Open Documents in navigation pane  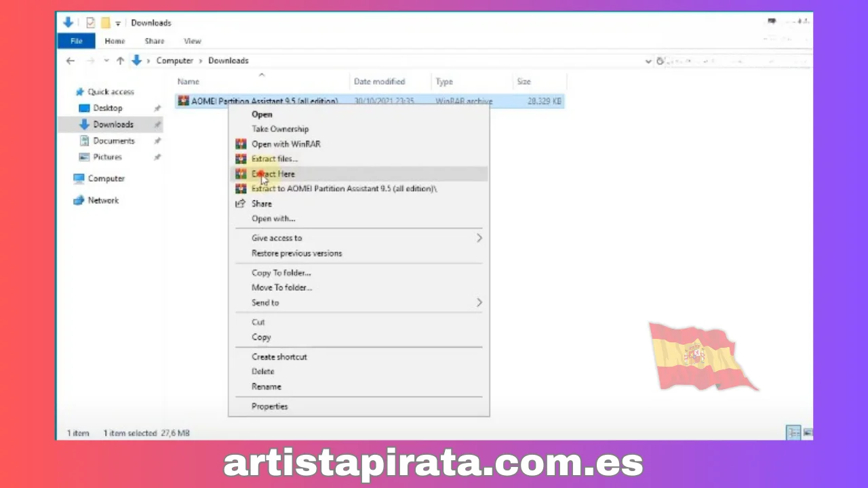107,140
